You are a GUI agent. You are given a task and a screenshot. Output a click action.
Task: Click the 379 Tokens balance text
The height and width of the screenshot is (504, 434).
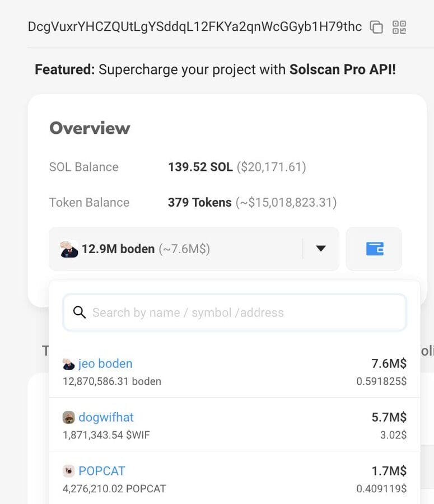click(199, 202)
